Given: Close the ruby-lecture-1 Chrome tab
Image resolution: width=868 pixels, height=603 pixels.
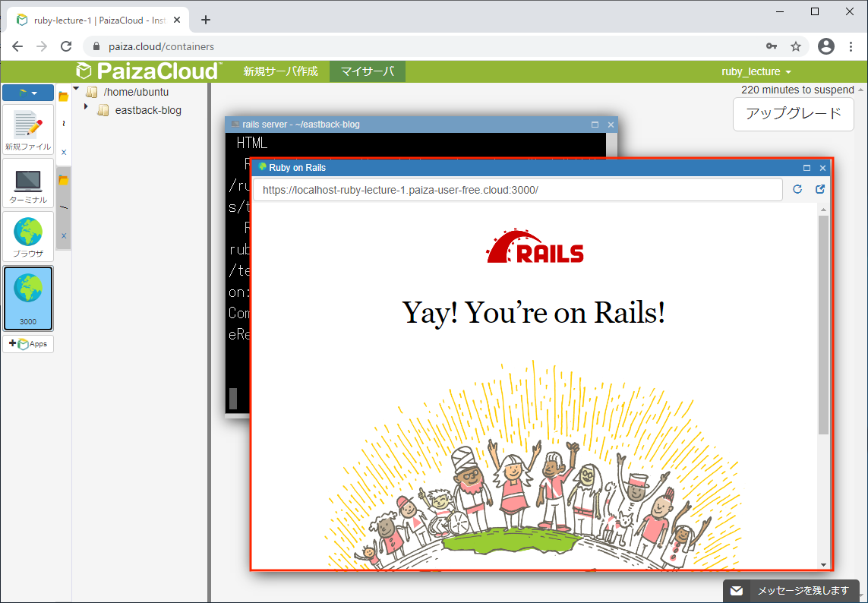Looking at the screenshot, I should 177,20.
